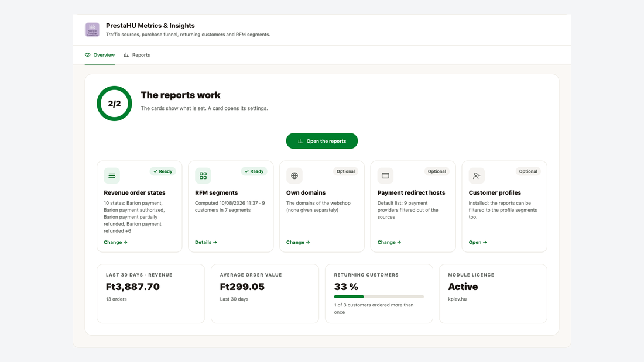
Task: Click "LAST 30 DAYS · REVENUE" label
Action: click(139, 275)
